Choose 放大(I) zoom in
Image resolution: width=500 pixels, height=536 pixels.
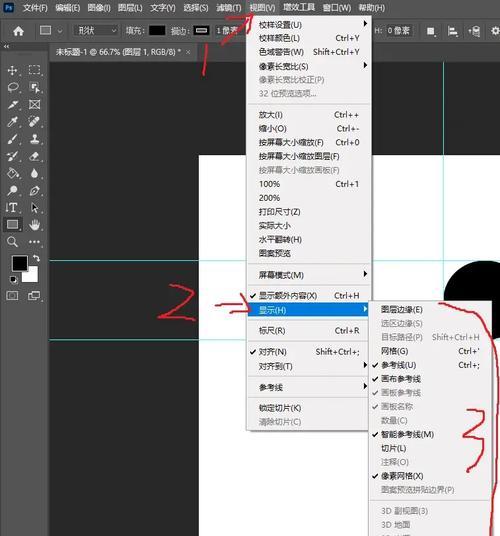[x=308, y=115]
